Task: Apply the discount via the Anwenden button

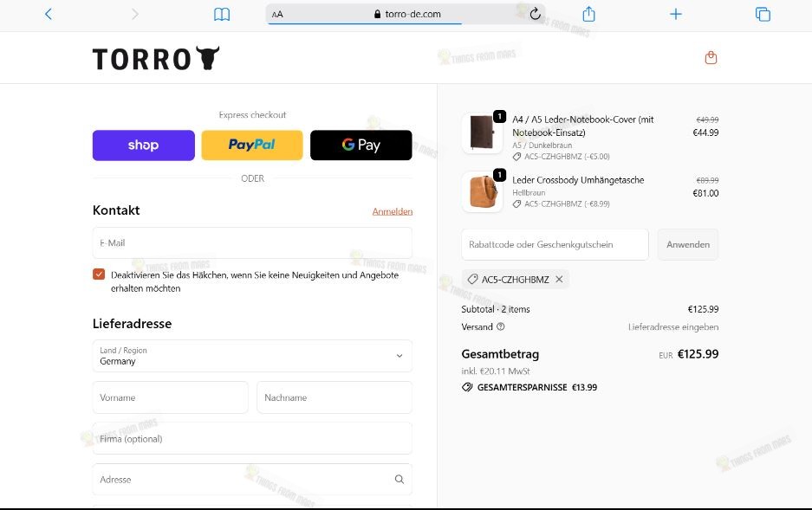Action: (x=687, y=244)
